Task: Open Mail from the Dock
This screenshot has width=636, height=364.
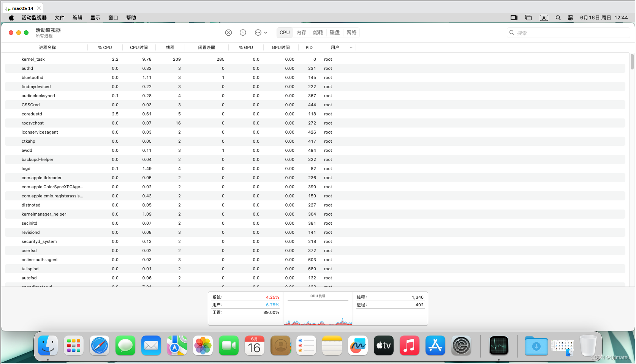Action: pos(151,345)
